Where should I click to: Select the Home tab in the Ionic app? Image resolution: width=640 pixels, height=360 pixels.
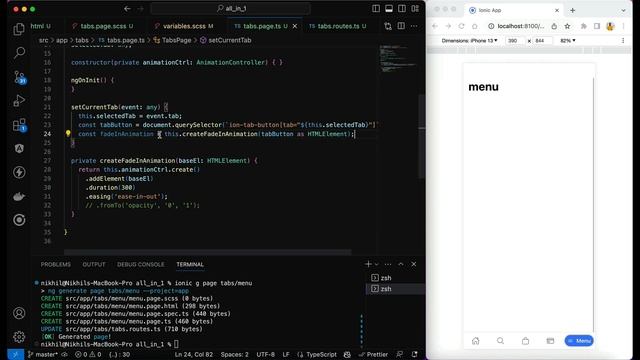[476, 341]
